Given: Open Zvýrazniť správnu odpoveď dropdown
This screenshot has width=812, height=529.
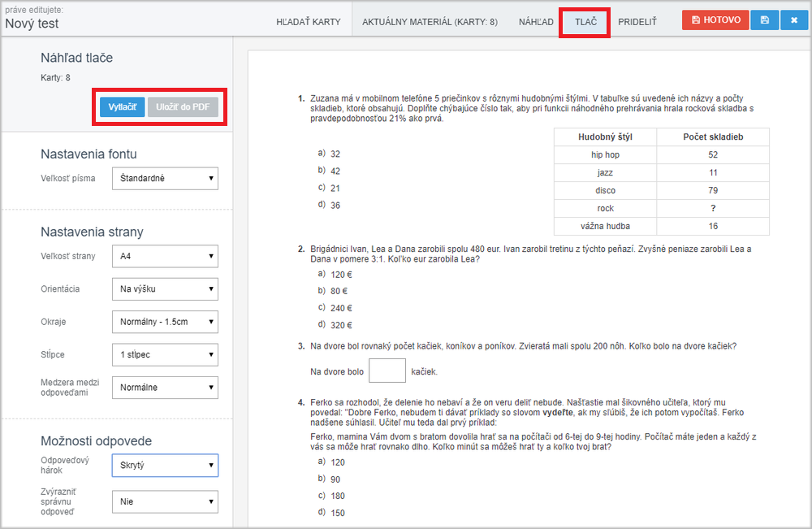Looking at the screenshot, I should point(165,502).
